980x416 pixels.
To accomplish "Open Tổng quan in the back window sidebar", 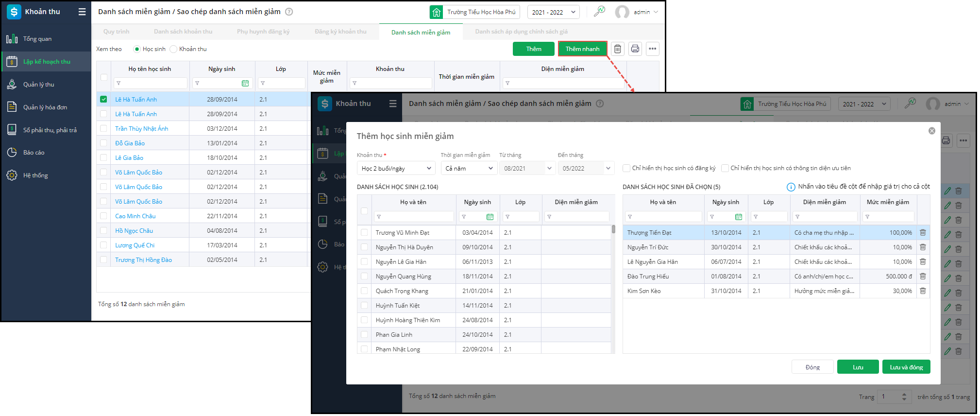I will pyautogui.click(x=37, y=39).
